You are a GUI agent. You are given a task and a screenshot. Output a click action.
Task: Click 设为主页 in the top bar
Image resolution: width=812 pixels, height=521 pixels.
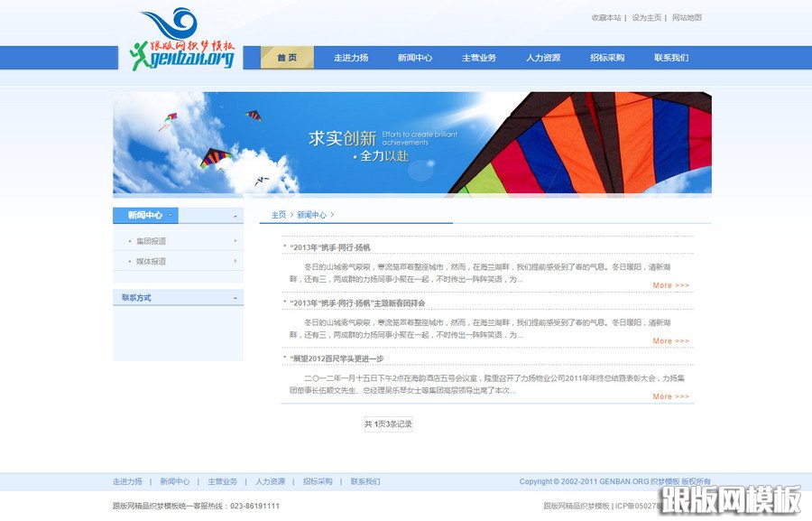[647, 16]
